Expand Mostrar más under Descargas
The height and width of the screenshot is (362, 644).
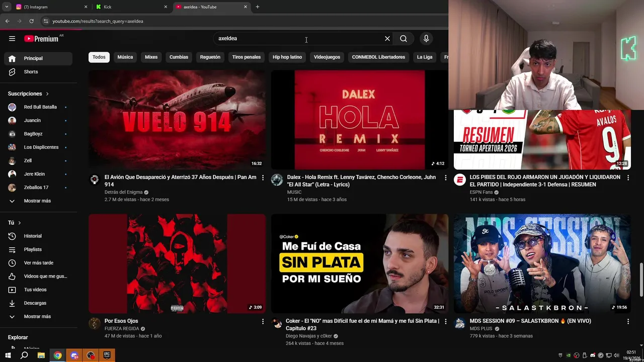[38, 317]
